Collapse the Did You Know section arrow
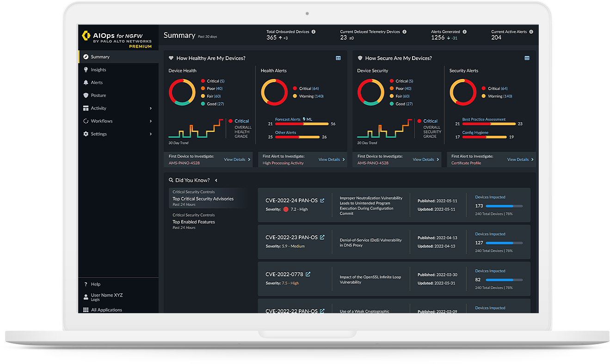Viewport: 610px width, 364px height. tap(216, 180)
